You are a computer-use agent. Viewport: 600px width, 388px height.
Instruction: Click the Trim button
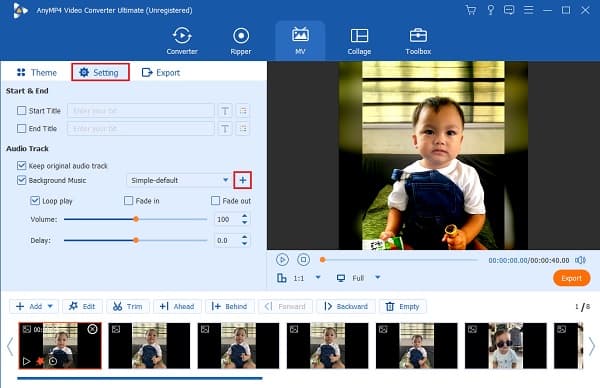click(127, 306)
